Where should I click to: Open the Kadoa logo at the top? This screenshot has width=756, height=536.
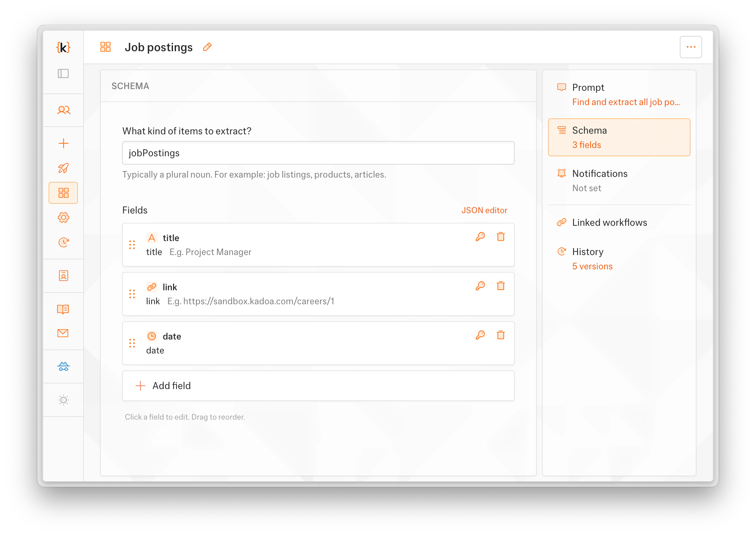(63, 47)
